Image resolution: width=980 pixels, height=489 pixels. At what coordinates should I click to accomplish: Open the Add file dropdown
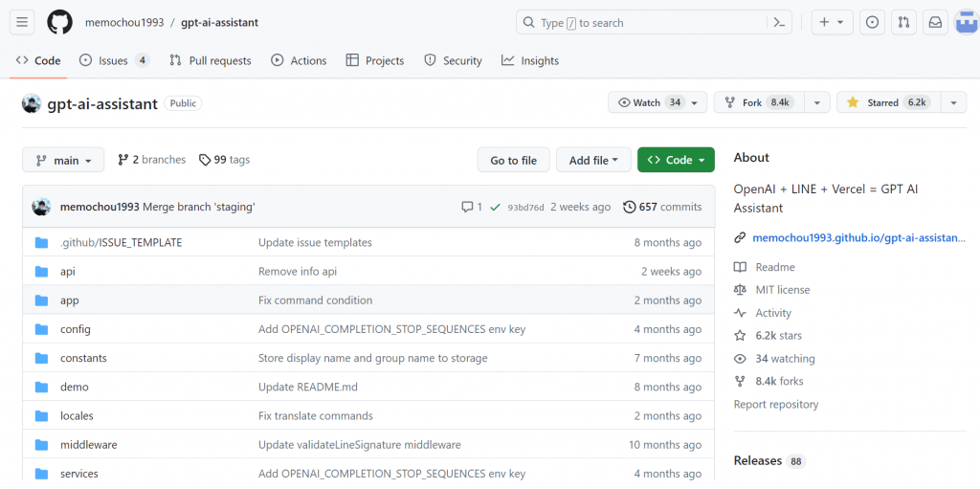pos(593,160)
